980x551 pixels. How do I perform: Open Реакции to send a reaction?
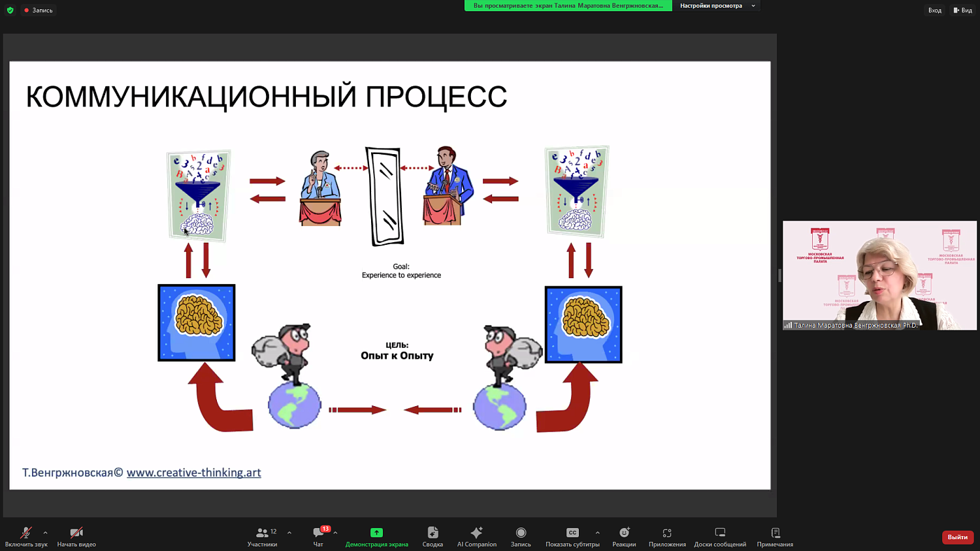pos(624,535)
